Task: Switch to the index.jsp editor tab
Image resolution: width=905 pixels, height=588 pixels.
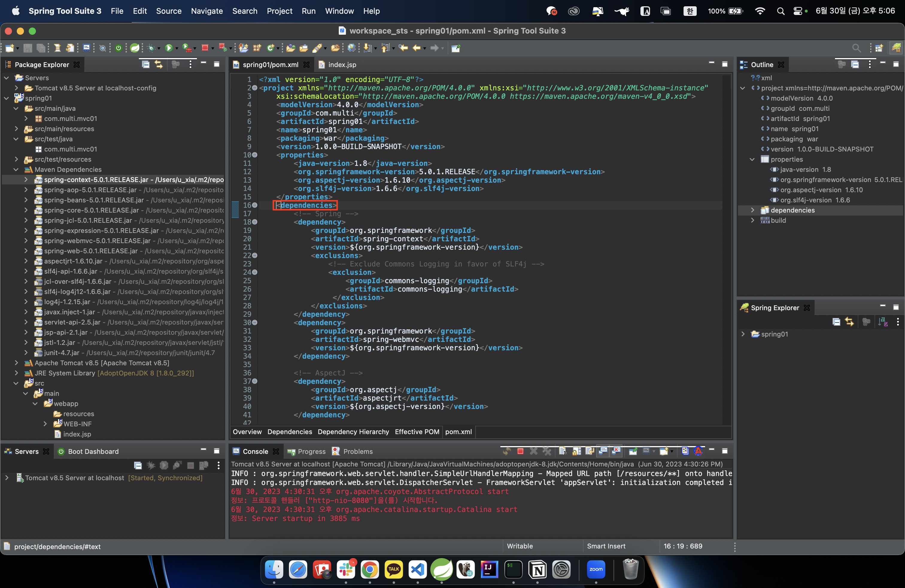Action: click(x=342, y=65)
